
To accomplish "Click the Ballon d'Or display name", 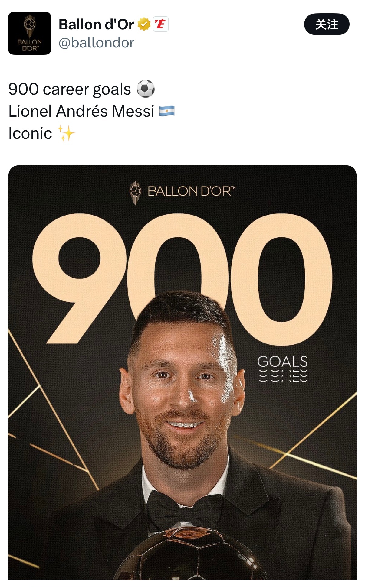I will pos(96,24).
